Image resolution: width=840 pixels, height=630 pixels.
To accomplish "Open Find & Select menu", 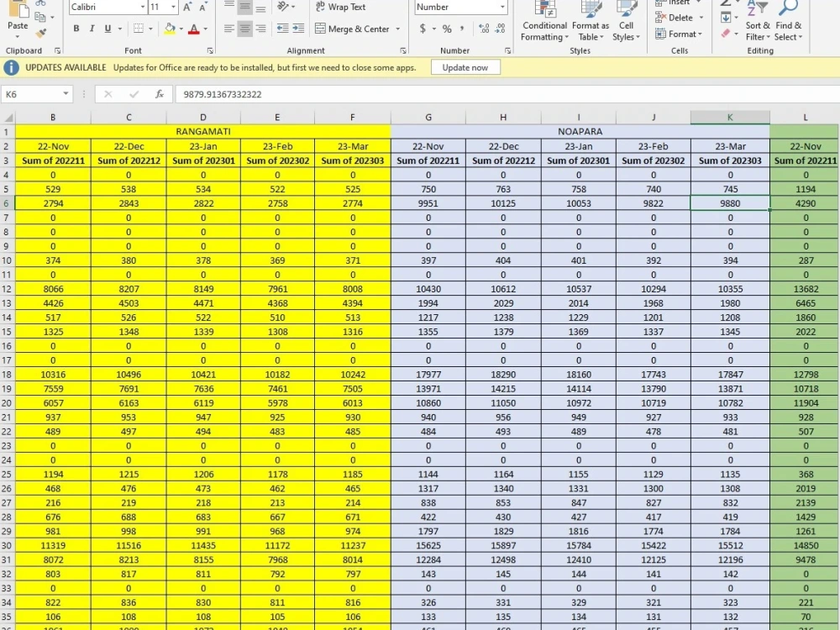I will click(x=788, y=22).
